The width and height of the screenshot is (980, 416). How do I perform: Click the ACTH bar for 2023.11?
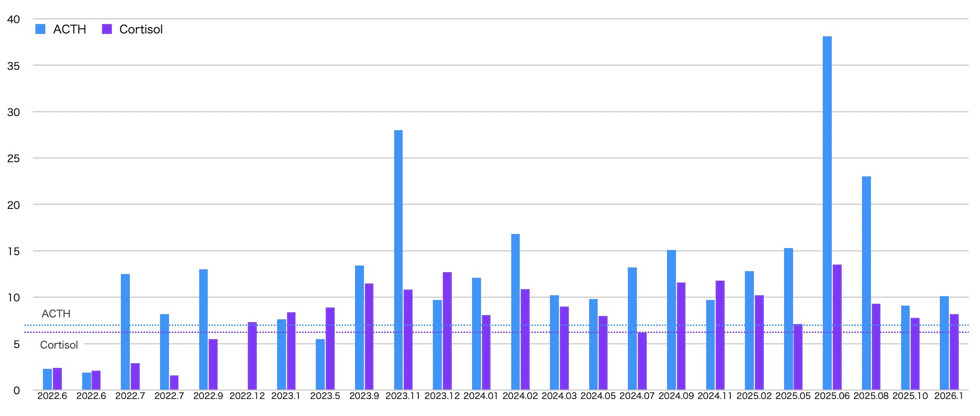coord(398,259)
